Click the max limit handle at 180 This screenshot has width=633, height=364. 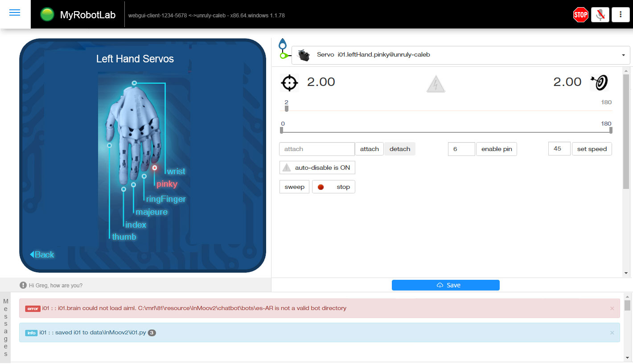(611, 130)
